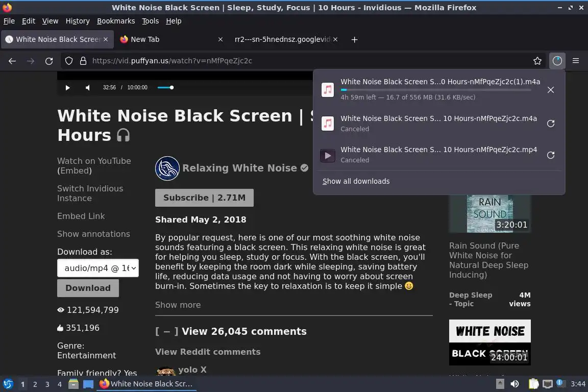Click the Download button
The image size is (588, 392).
click(88, 288)
